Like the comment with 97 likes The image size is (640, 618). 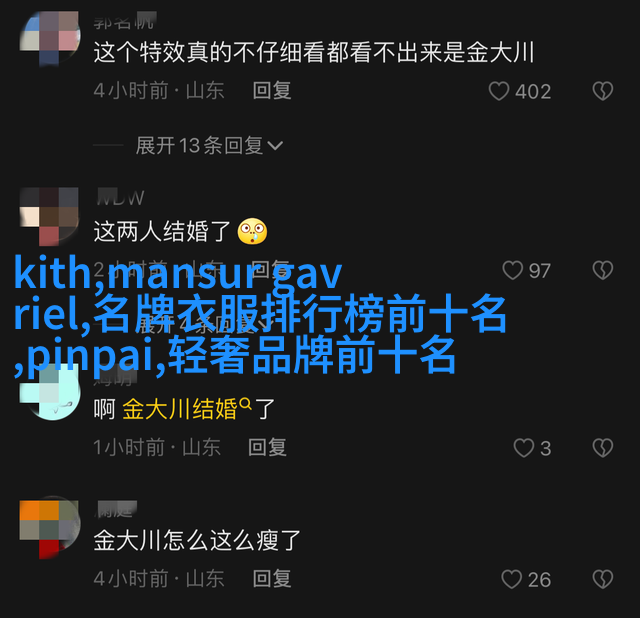[512, 270]
